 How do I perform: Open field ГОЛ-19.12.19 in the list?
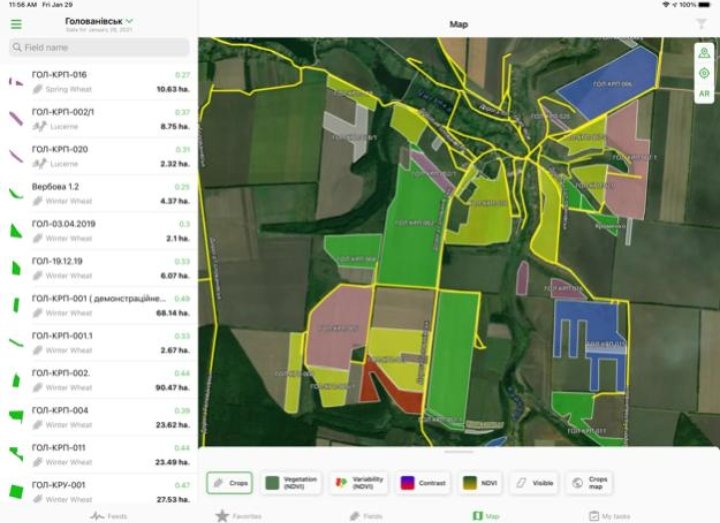(x=99, y=268)
